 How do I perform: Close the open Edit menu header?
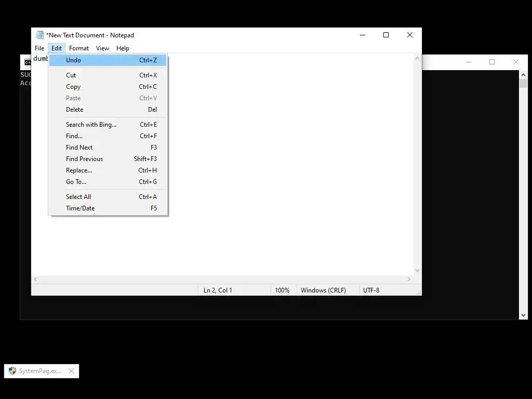click(x=57, y=48)
